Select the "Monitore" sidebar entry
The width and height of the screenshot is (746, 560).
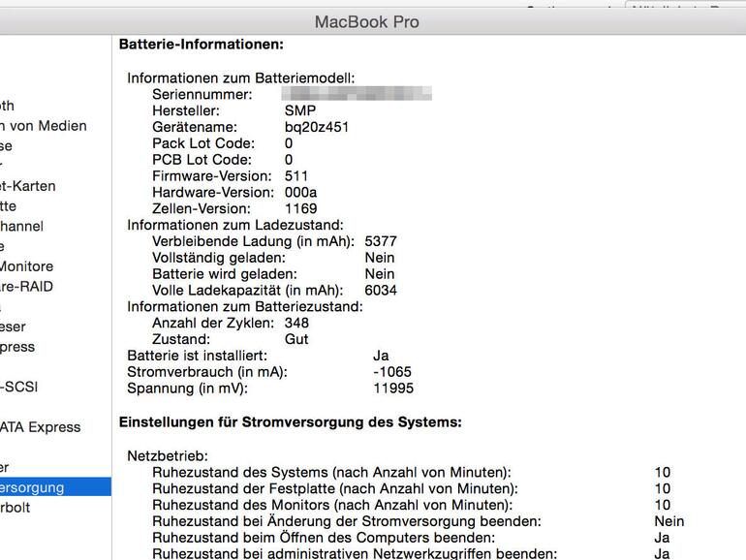27,266
